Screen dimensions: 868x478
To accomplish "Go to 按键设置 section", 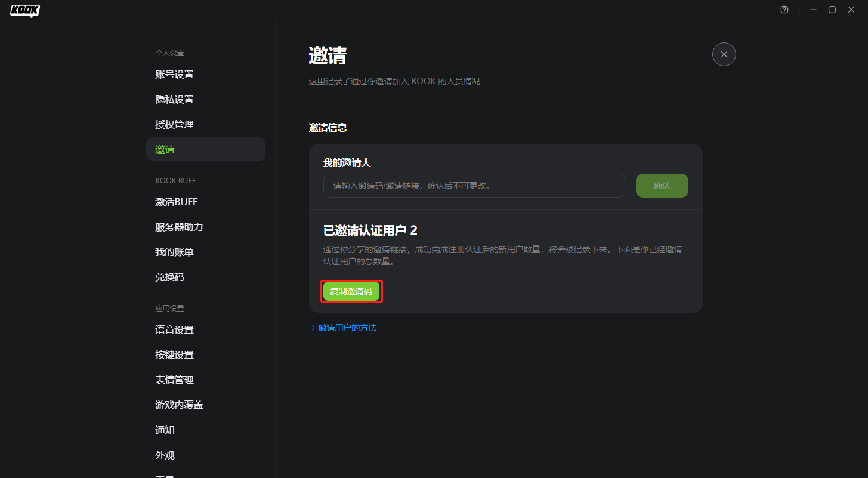I will [206, 355].
